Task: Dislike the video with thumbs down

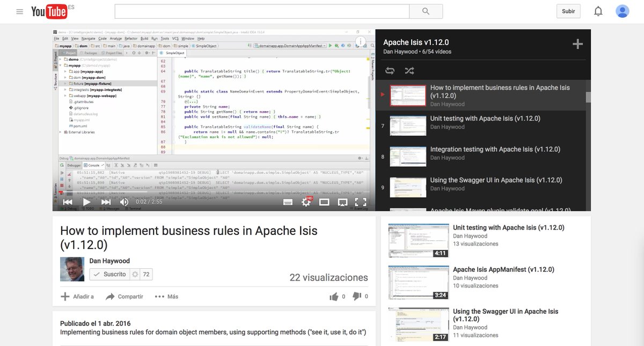Action: 357,296
